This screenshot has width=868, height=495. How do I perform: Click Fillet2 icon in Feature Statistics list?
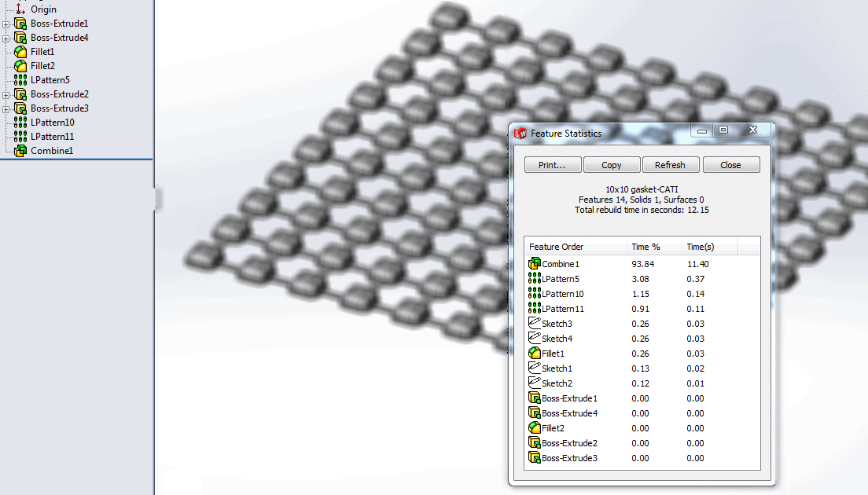(x=535, y=428)
